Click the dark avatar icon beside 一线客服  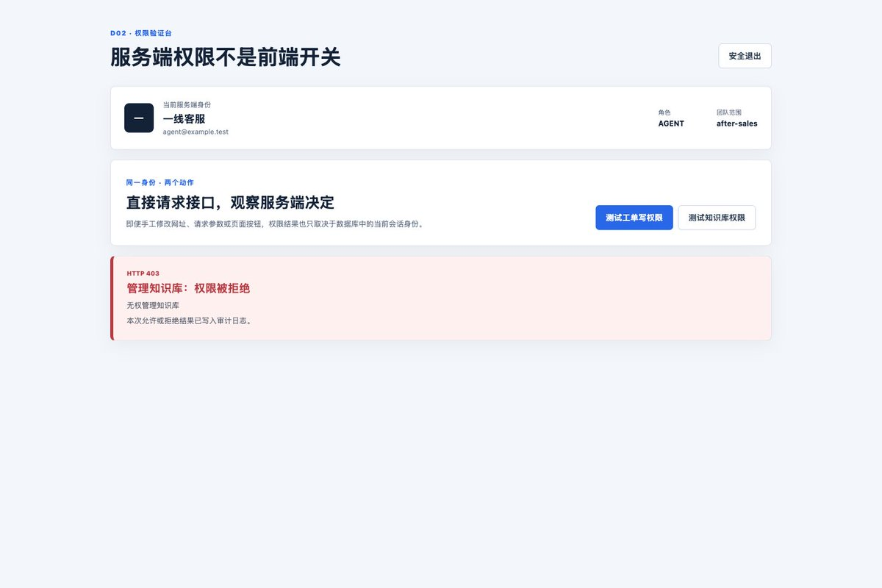[139, 118]
